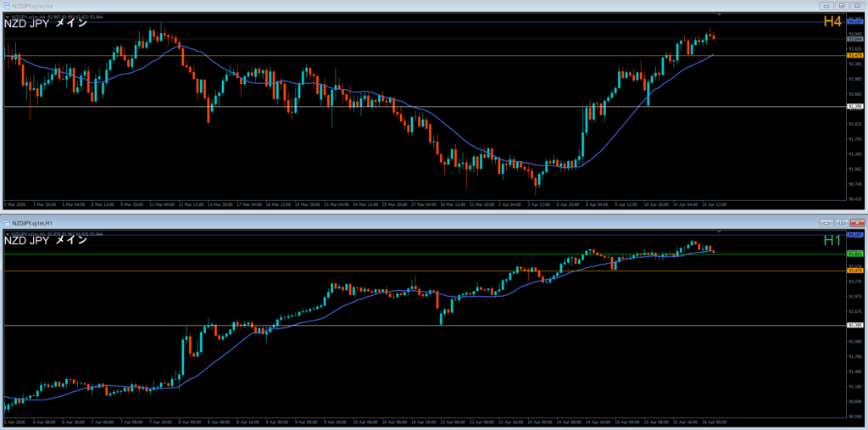Click the H1 chart window's title bar icon
This screenshot has width=868, height=430.
coord(7,221)
